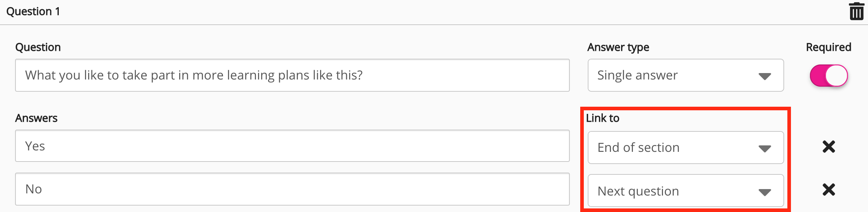Focus the question text input field
868x212 pixels.
coord(292,75)
